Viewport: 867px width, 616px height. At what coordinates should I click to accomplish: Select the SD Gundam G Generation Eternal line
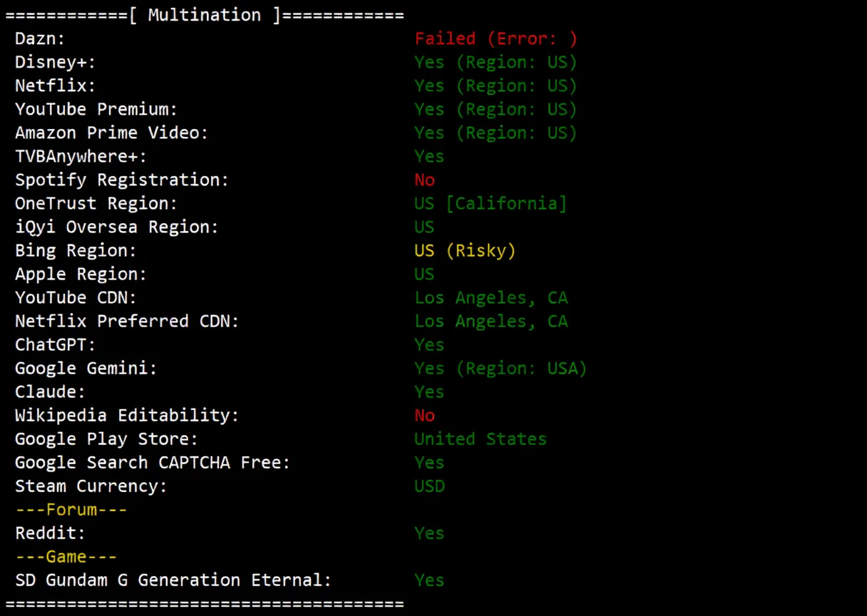(x=174, y=579)
